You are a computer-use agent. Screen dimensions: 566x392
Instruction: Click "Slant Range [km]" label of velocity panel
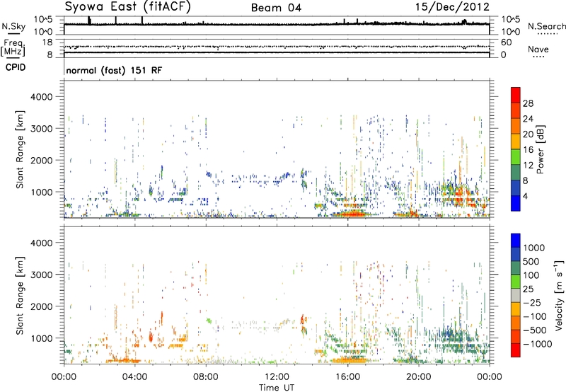click(x=20, y=296)
